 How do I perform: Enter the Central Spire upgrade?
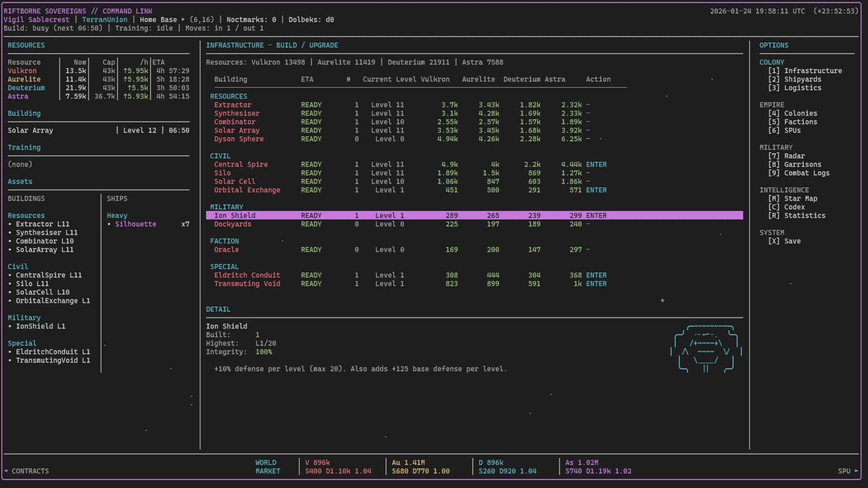(596, 164)
